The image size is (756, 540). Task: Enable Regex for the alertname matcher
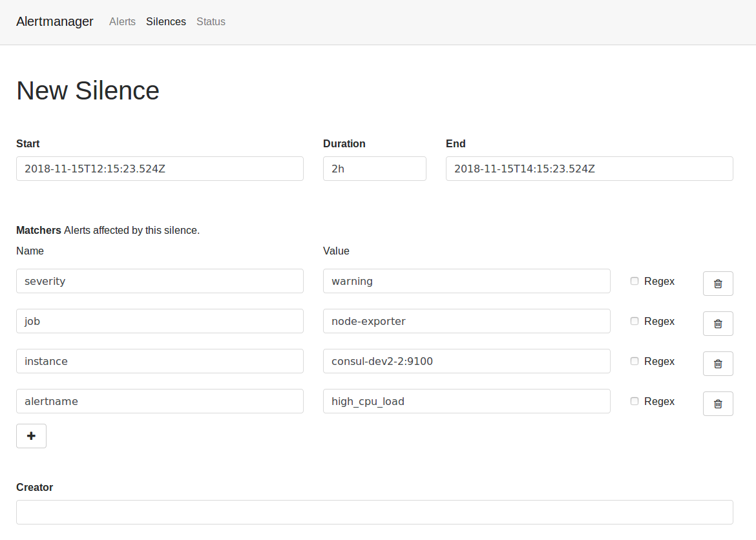pyautogui.click(x=634, y=401)
